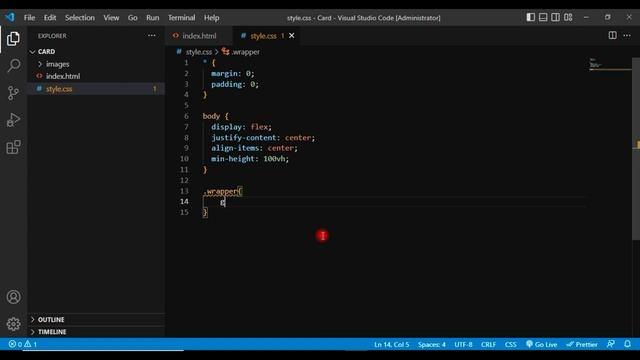Click the editor minimap
This screenshot has height=360, width=640.
point(610,65)
